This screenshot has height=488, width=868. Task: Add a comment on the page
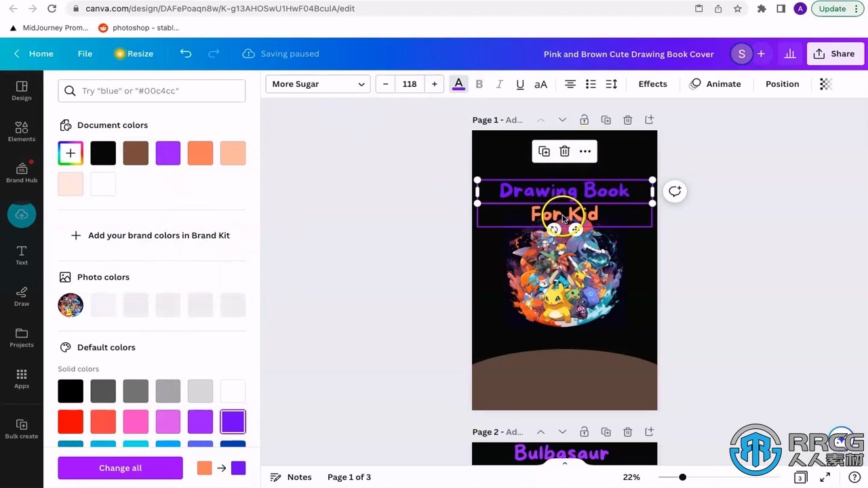675,191
